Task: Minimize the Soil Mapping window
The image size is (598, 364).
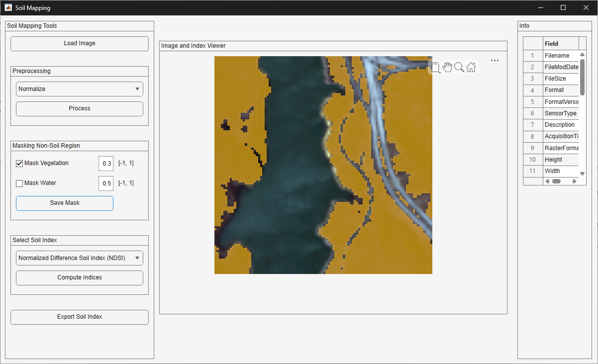Action: click(x=540, y=7)
